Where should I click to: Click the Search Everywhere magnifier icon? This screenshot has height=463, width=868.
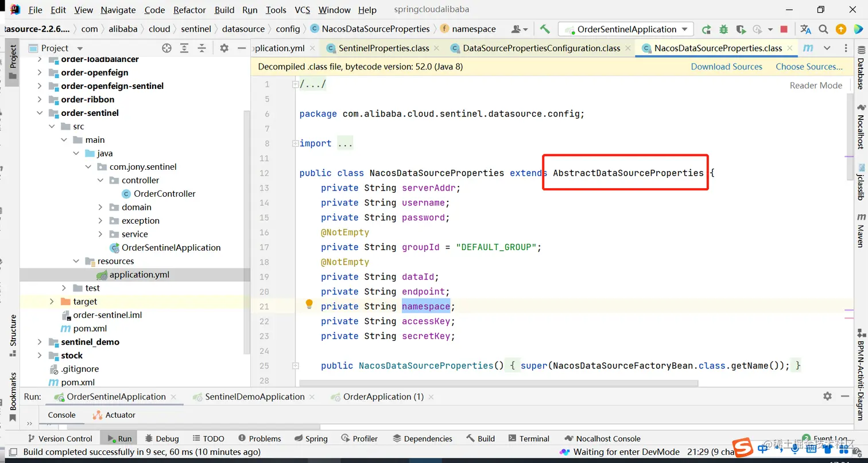(x=823, y=29)
